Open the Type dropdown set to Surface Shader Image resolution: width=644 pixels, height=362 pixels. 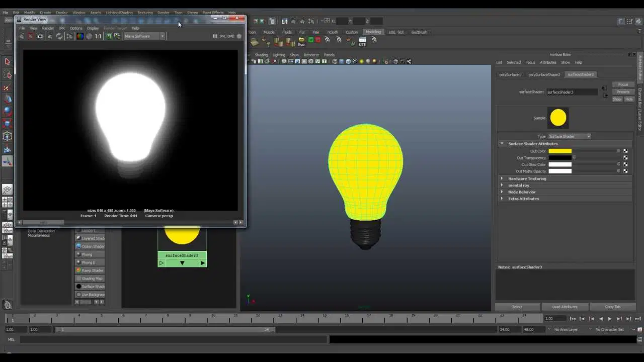(x=570, y=136)
